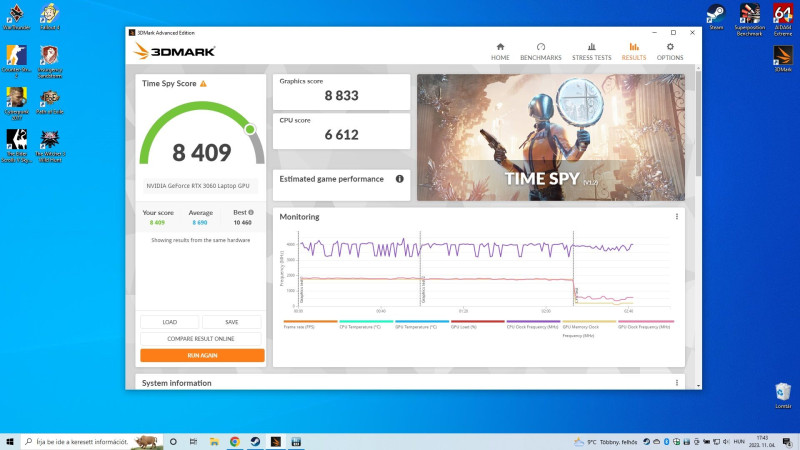Click the orange RUN AGAIN button
This screenshot has width=800, height=450.
pyautogui.click(x=202, y=355)
